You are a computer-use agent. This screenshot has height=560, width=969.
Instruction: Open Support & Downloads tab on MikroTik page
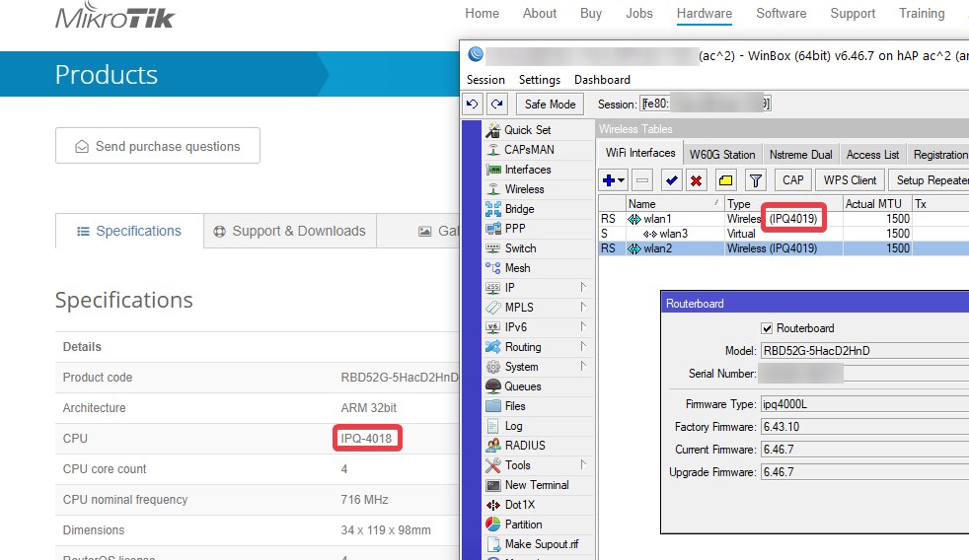(290, 231)
